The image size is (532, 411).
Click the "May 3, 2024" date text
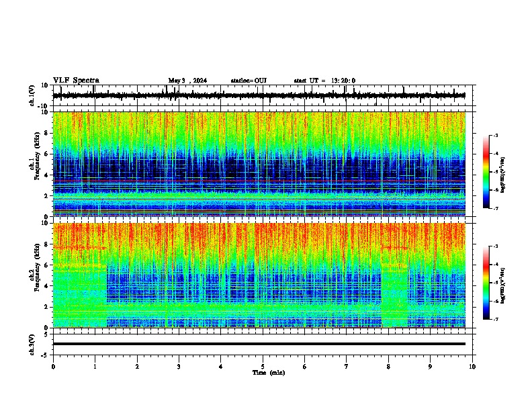point(187,81)
